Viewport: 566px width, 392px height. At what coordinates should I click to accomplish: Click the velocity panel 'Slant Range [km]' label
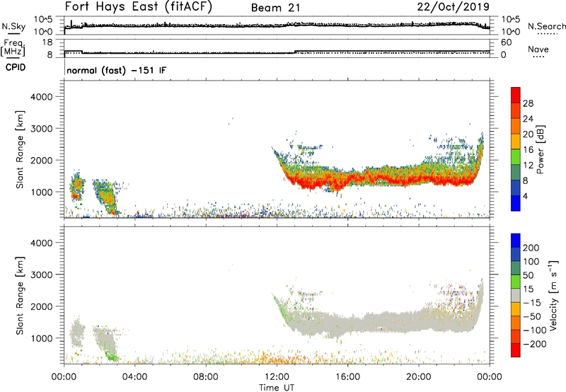tap(20, 295)
